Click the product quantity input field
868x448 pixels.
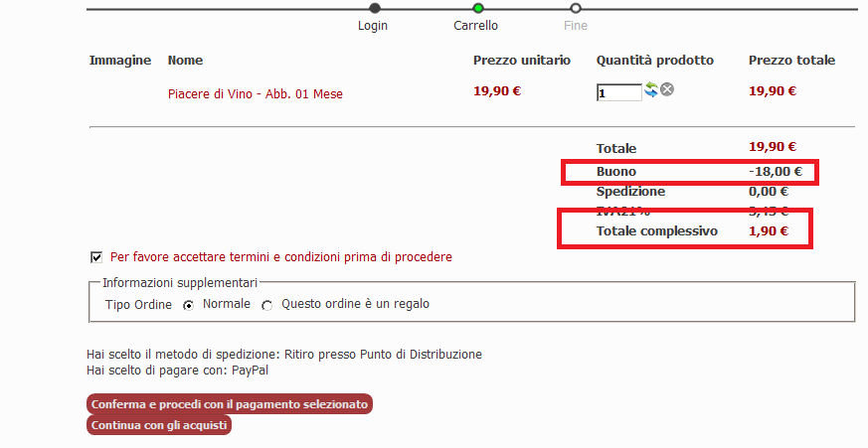[618, 92]
